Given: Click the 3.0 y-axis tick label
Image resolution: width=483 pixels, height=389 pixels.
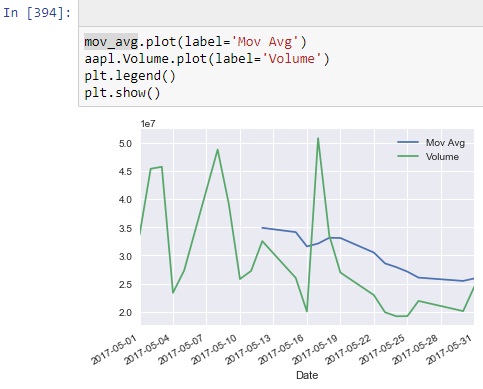Looking at the screenshot, I should (x=125, y=257).
